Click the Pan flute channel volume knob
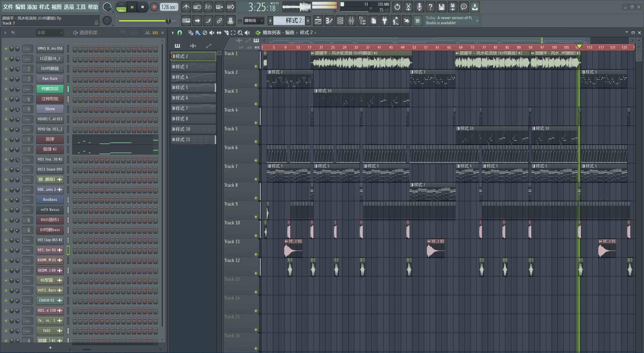644x353 pixels. tap(17, 79)
